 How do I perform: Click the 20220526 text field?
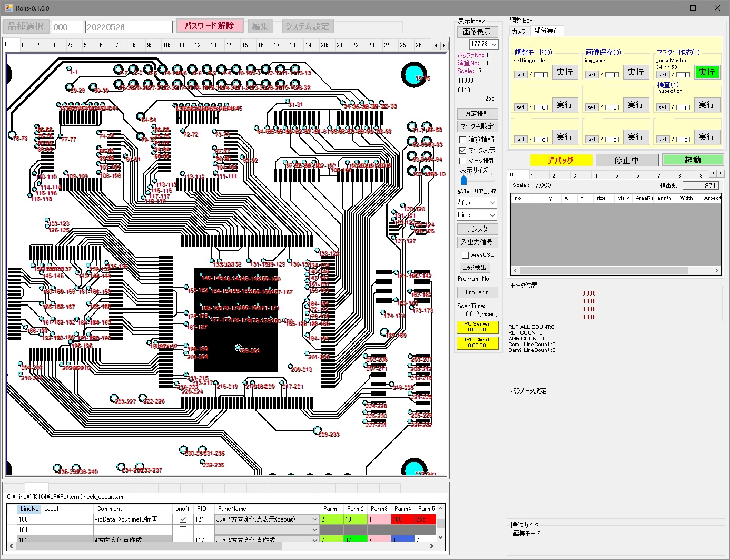(129, 27)
